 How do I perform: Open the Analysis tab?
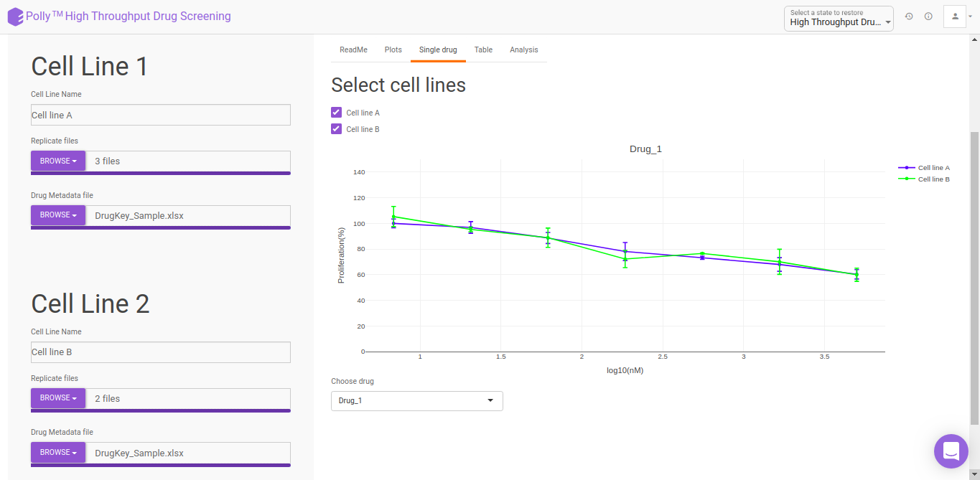(x=524, y=50)
